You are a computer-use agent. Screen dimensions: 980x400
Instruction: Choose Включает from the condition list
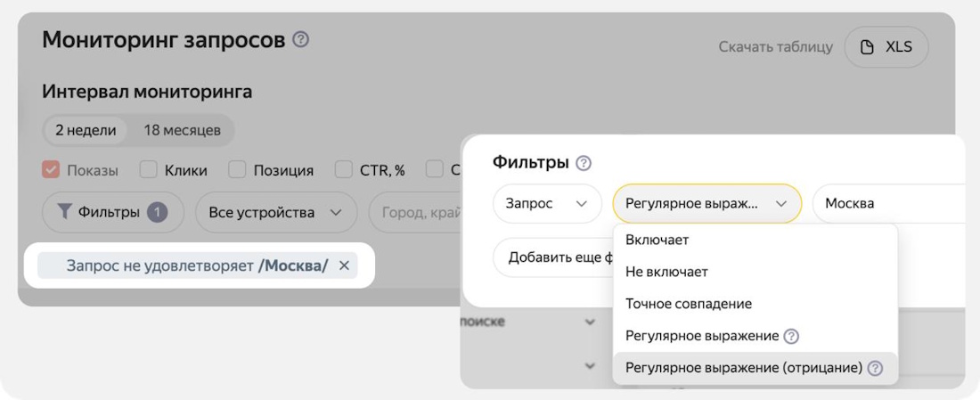coord(657,240)
